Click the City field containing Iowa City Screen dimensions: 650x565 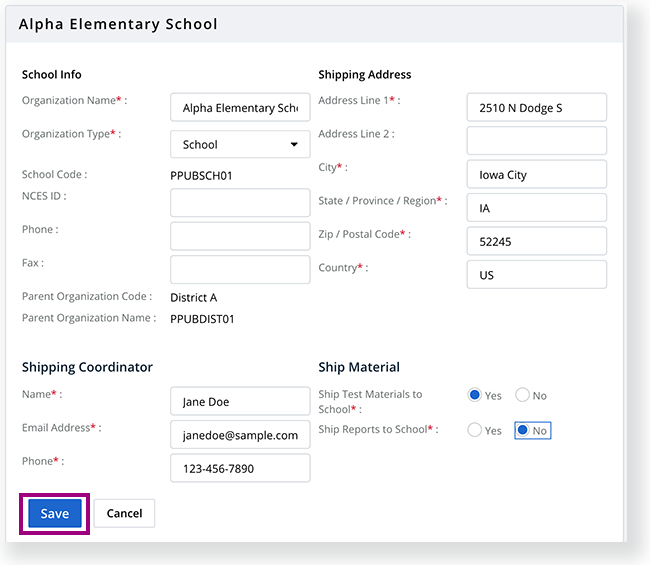pyautogui.click(x=536, y=175)
